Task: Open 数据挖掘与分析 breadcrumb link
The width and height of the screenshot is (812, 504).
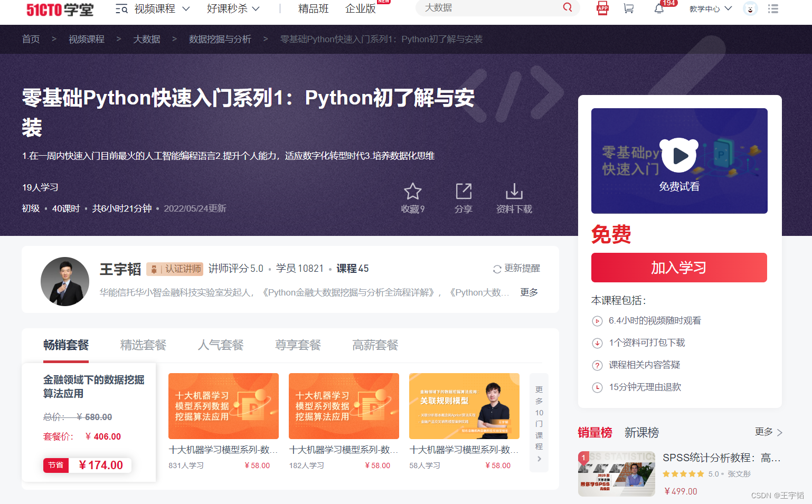Action: 220,39
